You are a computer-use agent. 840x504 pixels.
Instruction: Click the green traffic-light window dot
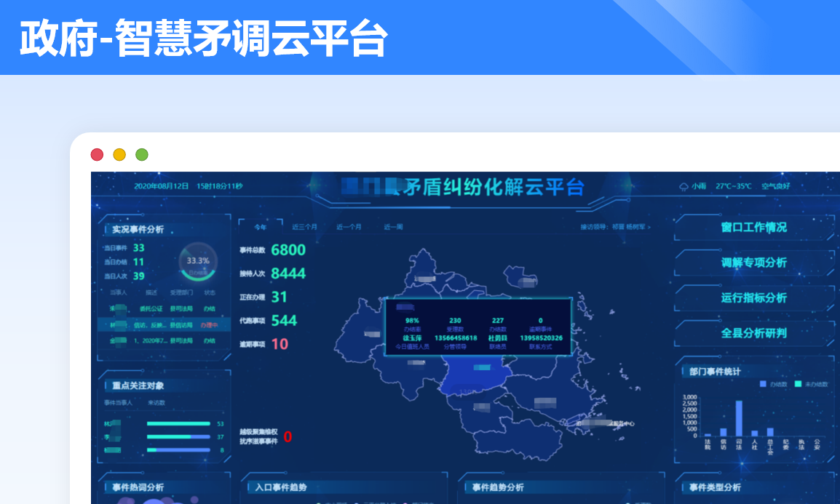point(142,155)
